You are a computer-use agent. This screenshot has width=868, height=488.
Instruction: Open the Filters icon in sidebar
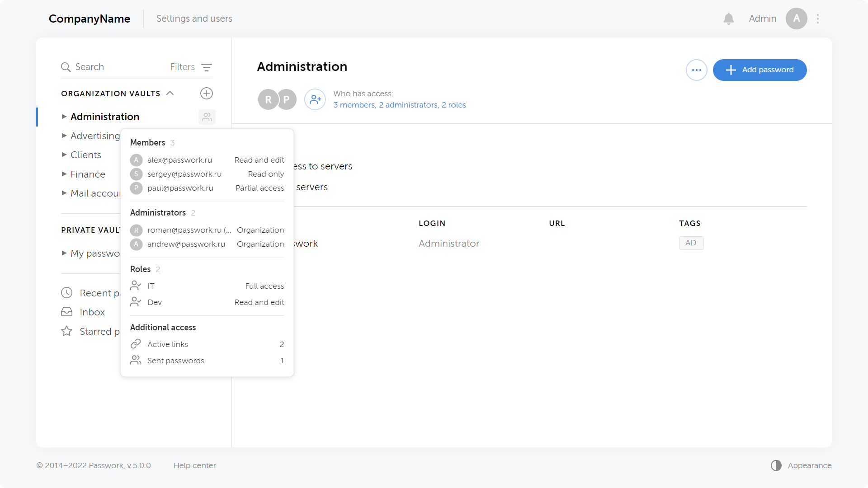206,67
